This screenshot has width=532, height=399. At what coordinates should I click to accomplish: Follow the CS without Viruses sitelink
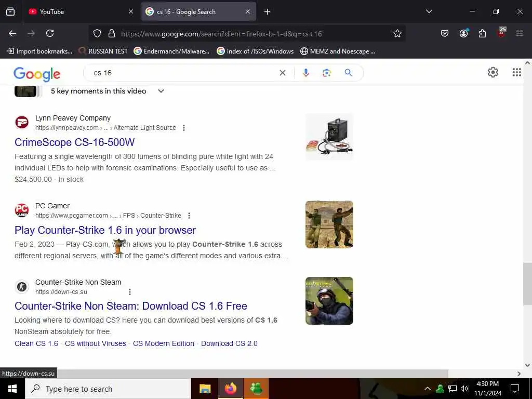[96, 344]
